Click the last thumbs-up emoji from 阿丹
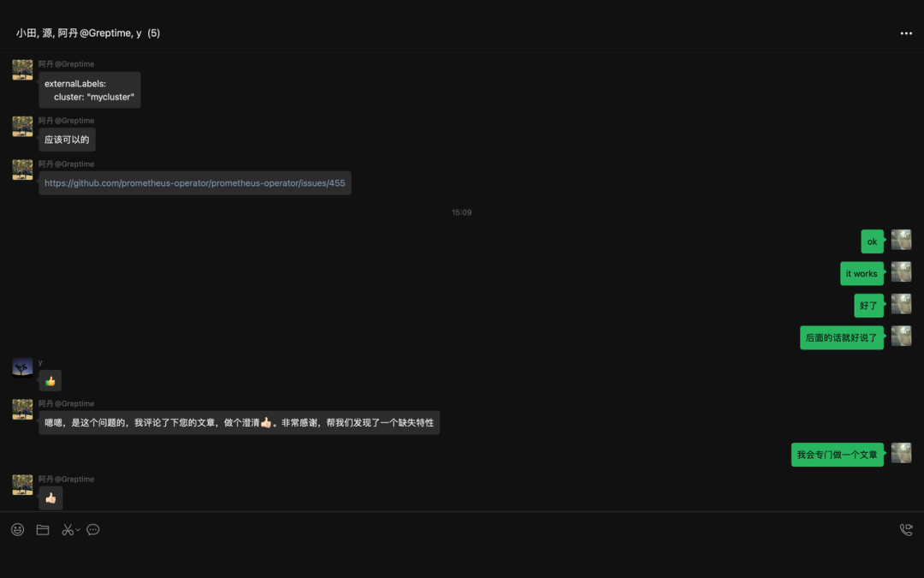The height and width of the screenshot is (578, 924). pos(50,498)
